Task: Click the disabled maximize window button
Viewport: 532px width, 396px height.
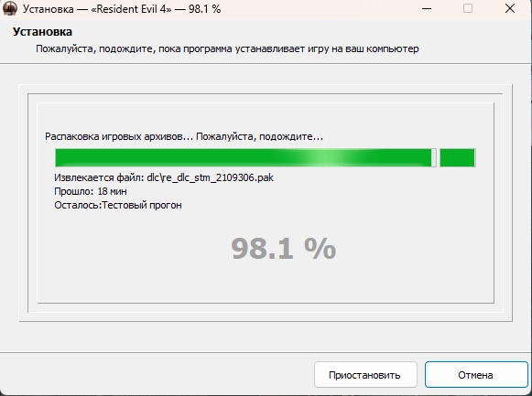Action: point(468,8)
